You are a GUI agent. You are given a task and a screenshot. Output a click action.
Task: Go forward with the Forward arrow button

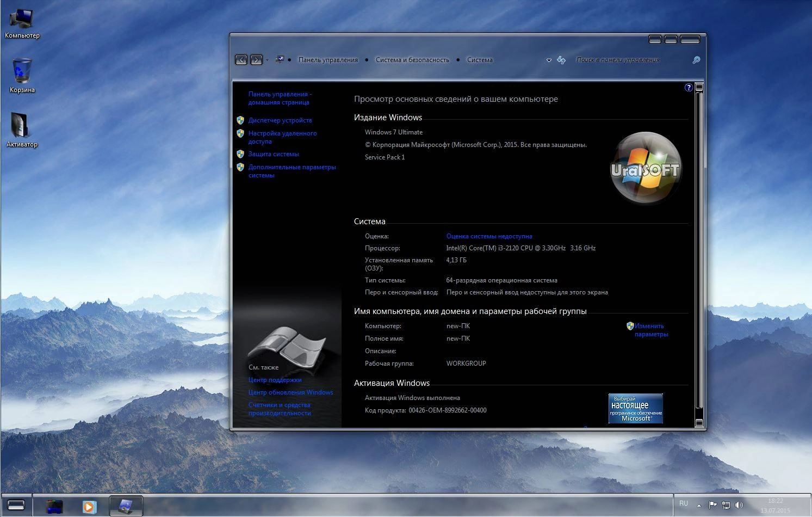click(x=256, y=60)
